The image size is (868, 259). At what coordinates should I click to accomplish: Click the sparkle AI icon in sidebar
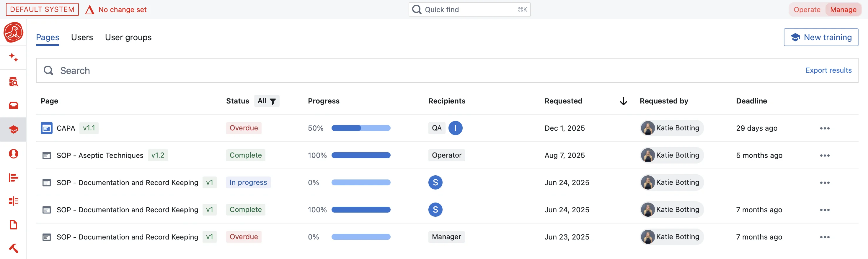pos(14,57)
